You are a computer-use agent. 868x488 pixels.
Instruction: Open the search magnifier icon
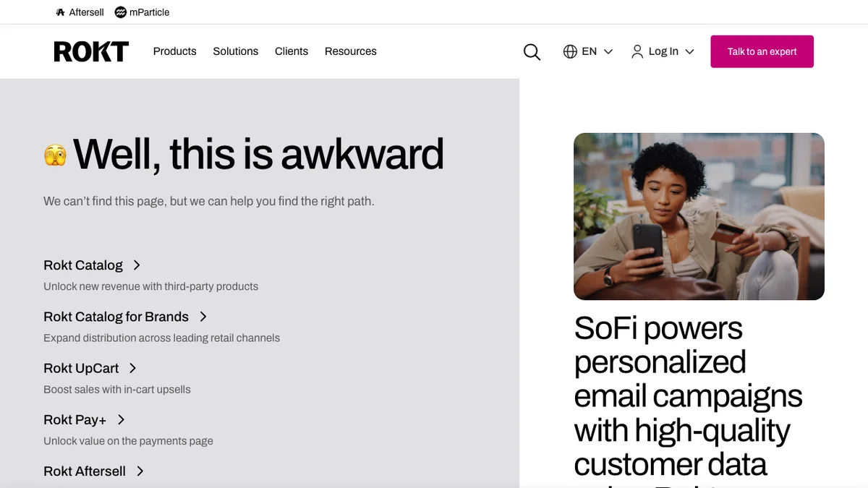[x=532, y=52]
